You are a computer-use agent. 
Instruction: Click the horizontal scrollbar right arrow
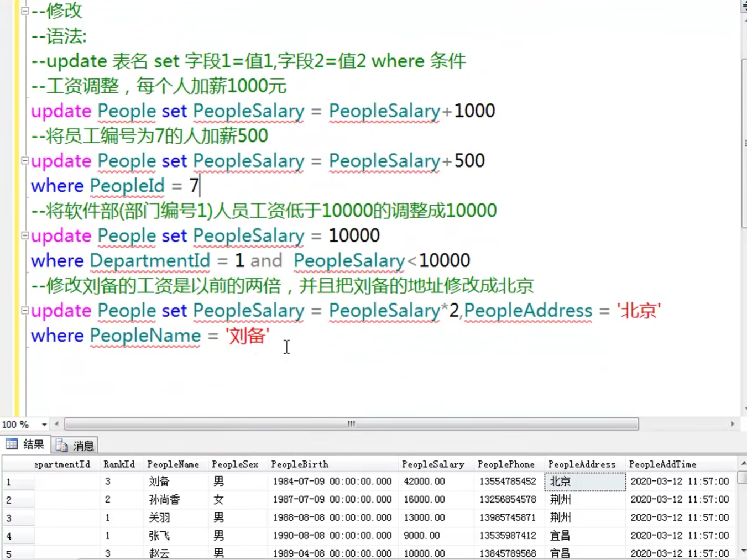coord(732,424)
